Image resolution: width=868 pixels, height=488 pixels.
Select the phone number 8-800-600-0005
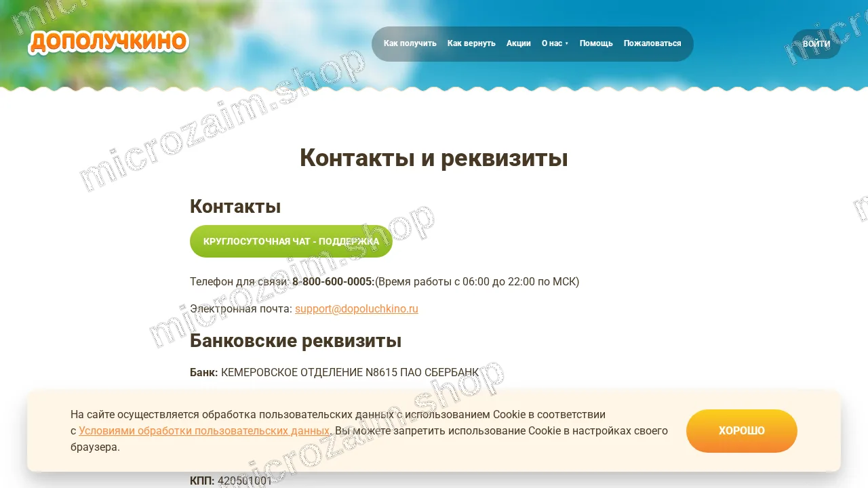[x=332, y=281]
